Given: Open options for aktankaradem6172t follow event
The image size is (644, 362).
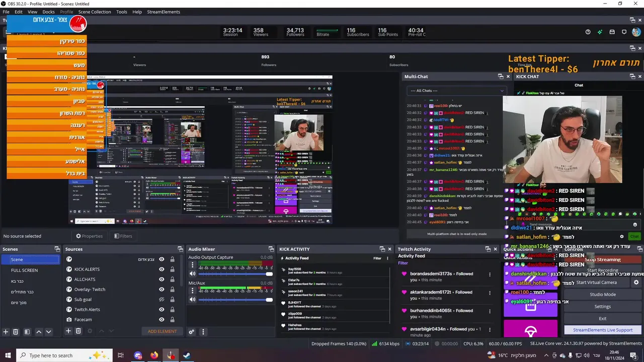Looking at the screenshot, I should click(x=490, y=292).
